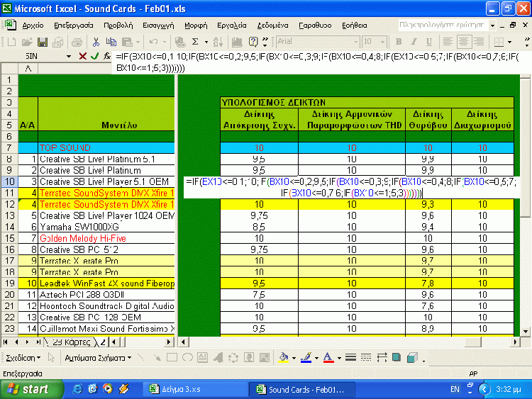Open the Αυτόματα Σχήματα dropdown
532x399 pixels.
click(98, 358)
